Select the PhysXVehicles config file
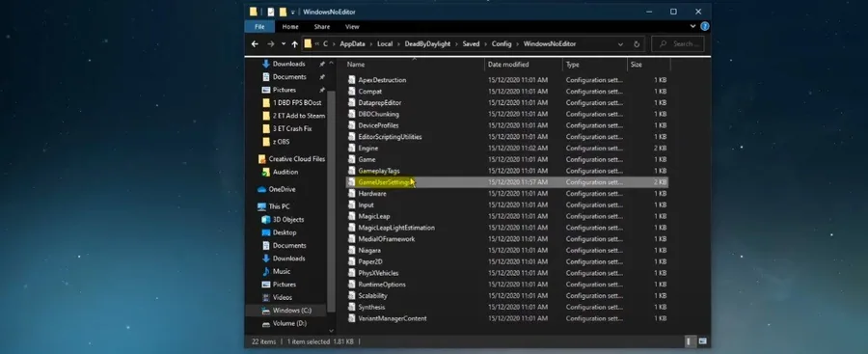Viewport: 868px width, 354px height. coord(378,273)
